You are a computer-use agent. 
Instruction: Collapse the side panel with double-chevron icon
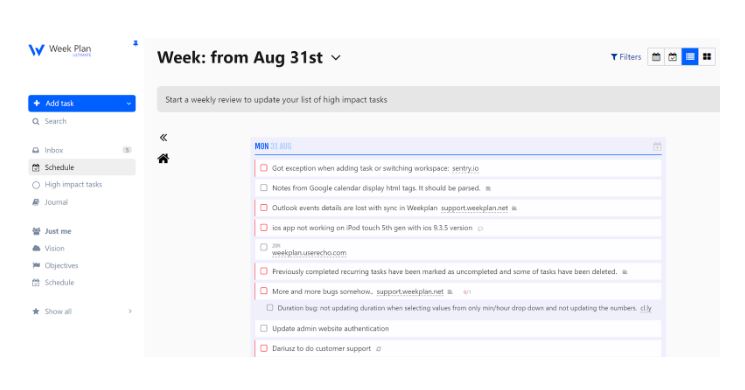pyautogui.click(x=163, y=138)
